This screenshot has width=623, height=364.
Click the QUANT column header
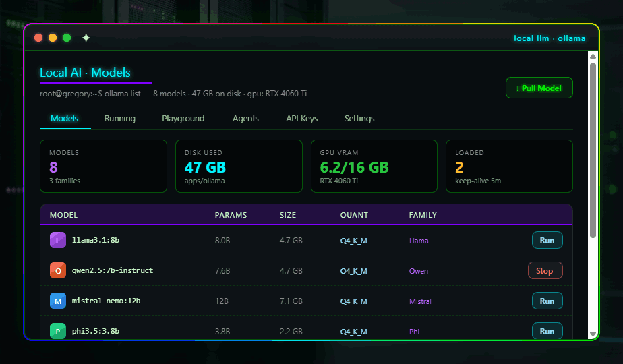[x=354, y=215]
